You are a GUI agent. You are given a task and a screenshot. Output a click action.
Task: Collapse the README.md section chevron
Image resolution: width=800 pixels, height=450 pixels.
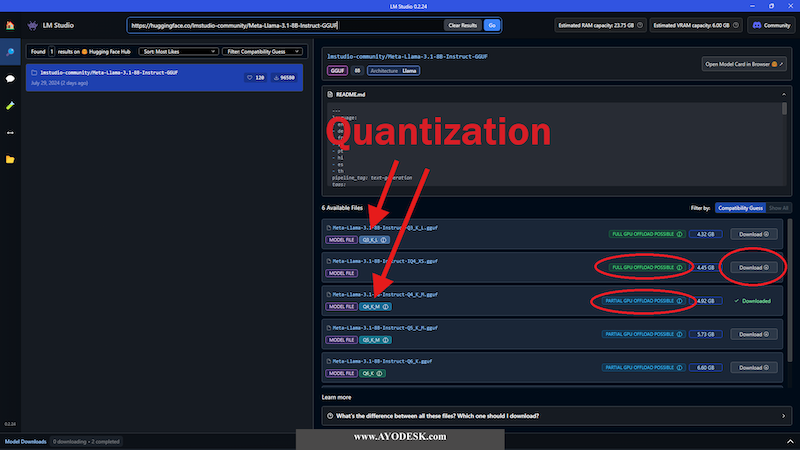tap(784, 94)
